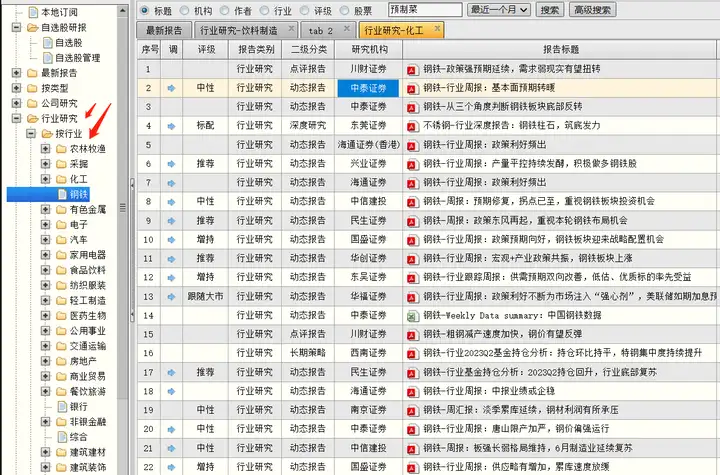Select the 汽车 industry tree item
The width and height of the screenshot is (720, 475).
click(x=79, y=240)
